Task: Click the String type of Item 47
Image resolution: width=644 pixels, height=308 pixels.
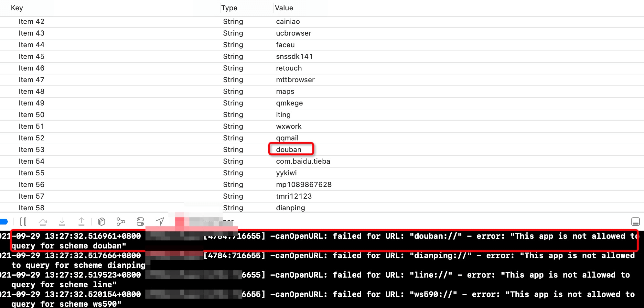Action: pyautogui.click(x=233, y=80)
